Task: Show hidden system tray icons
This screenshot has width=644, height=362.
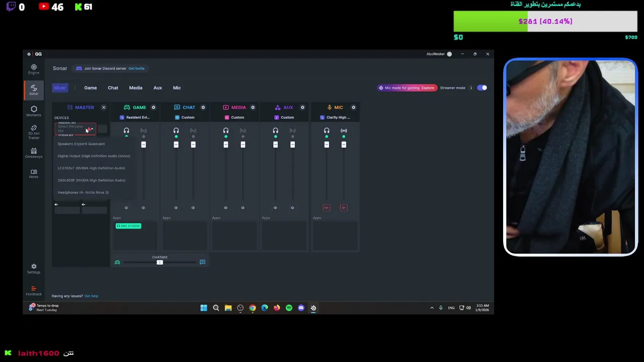Action: click(432, 308)
